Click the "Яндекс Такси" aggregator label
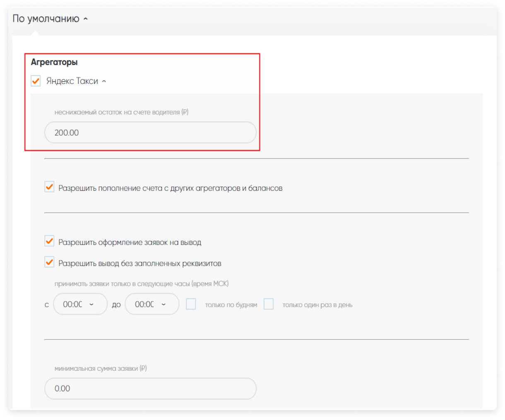Viewport: 505px width, 420px height. point(72,81)
